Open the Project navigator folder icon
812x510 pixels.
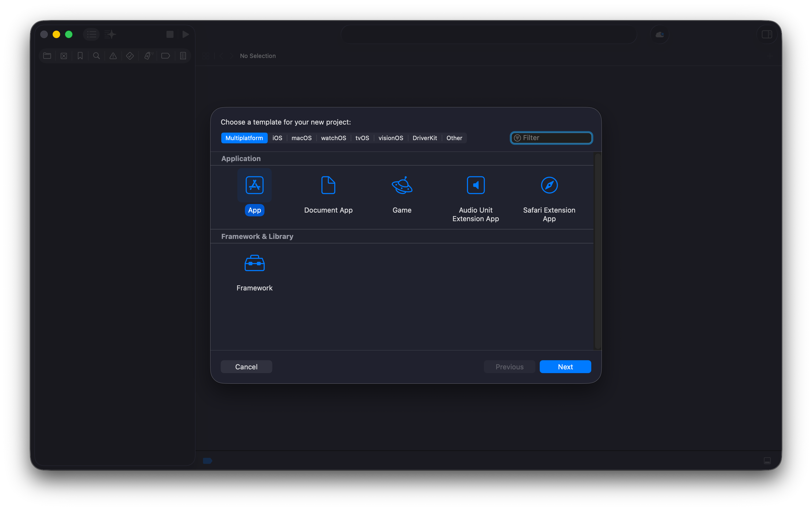click(47, 56)
